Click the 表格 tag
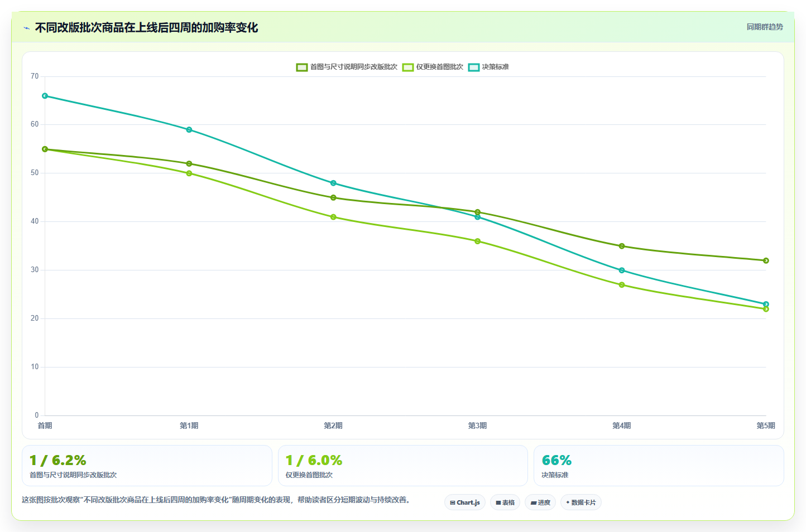Image resolution: width=806 pixels, height=532 pixels. pos(505,502)
